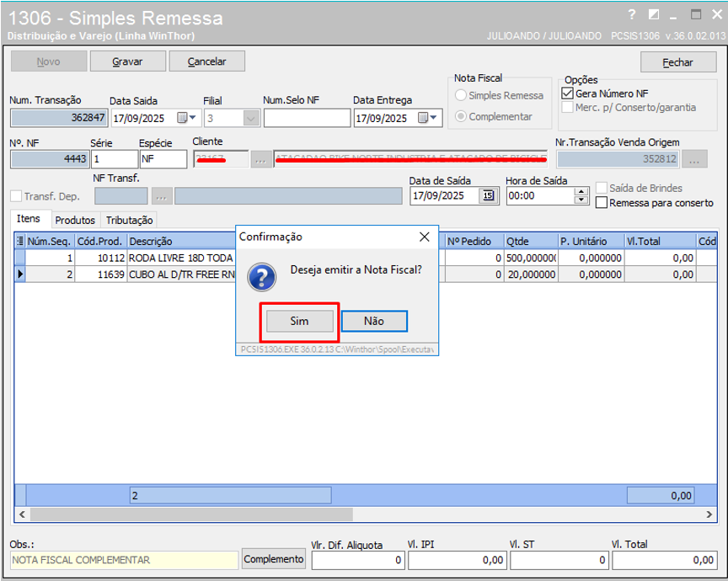Increase Hora de Saída with up stepper
This screenshot has width=728, height=581.
click(x=581, y=192)
